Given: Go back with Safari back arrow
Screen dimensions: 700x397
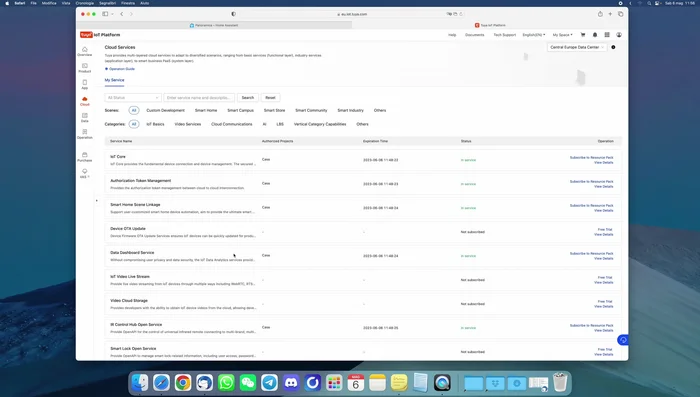Looking at the screenshot, I should point(121,14).
